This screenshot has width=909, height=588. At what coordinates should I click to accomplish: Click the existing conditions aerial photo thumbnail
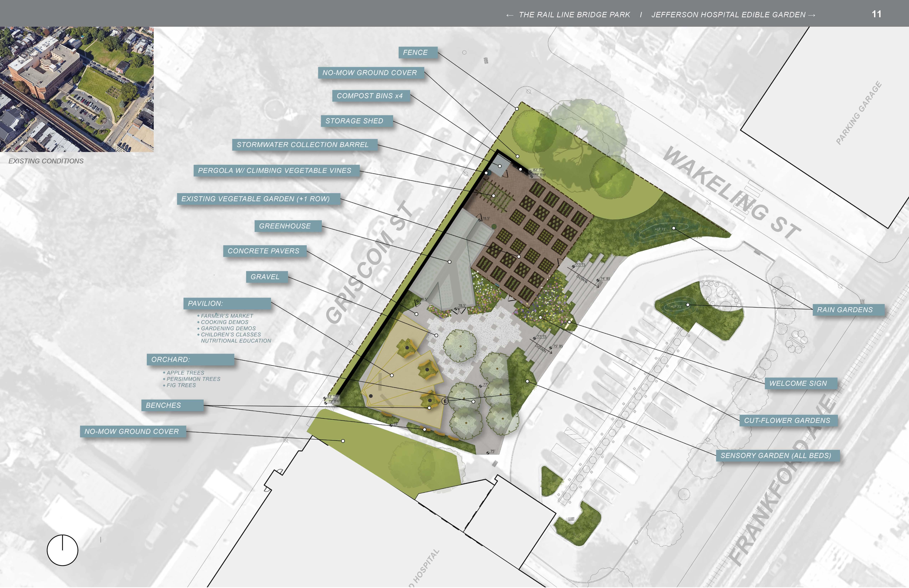click(77, 89)
